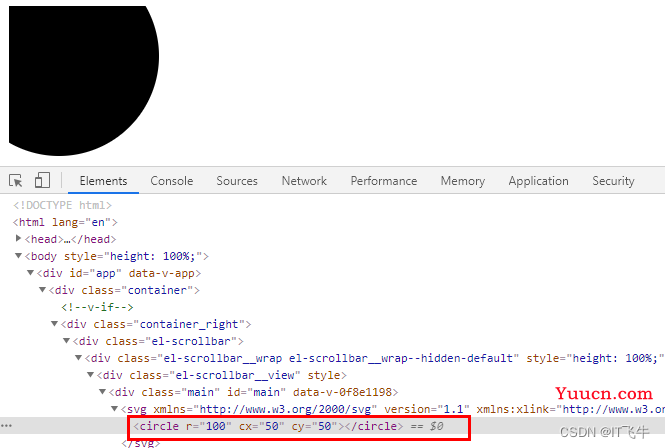665x448 pixels.
Task: Click the r="100" attribute of circle
Action: (209, 426)
